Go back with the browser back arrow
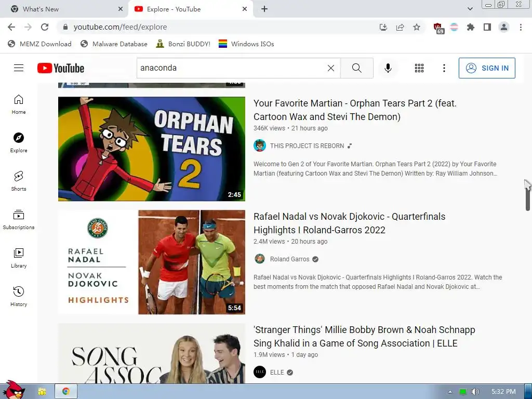The height and width of the screenshot is (399, 532). 11,27
